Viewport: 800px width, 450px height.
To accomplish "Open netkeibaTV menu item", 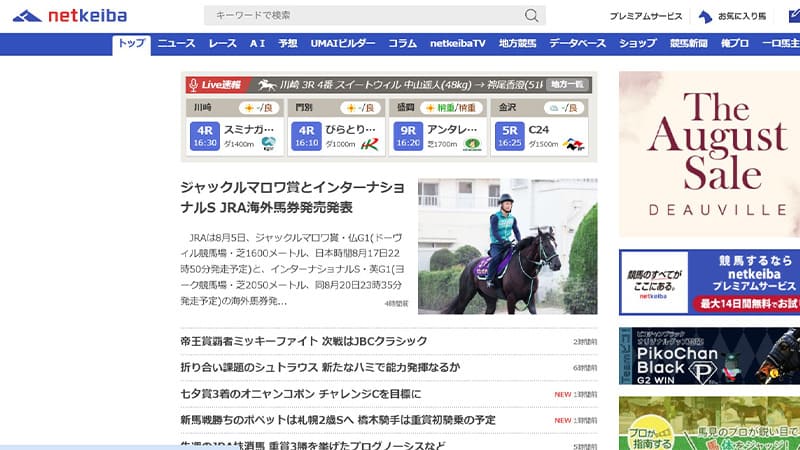I will (x=458, y=44).
